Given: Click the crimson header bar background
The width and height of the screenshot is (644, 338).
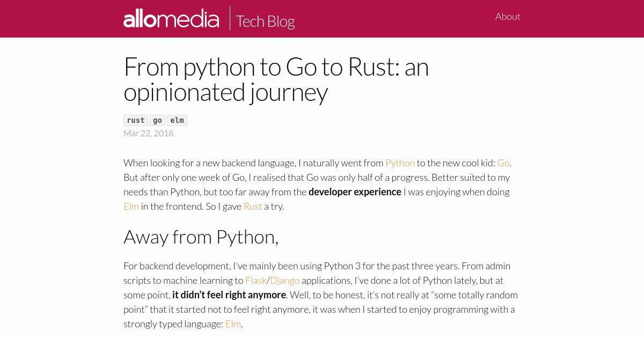Looking at the screenshot, I should [x=397, y=19].
